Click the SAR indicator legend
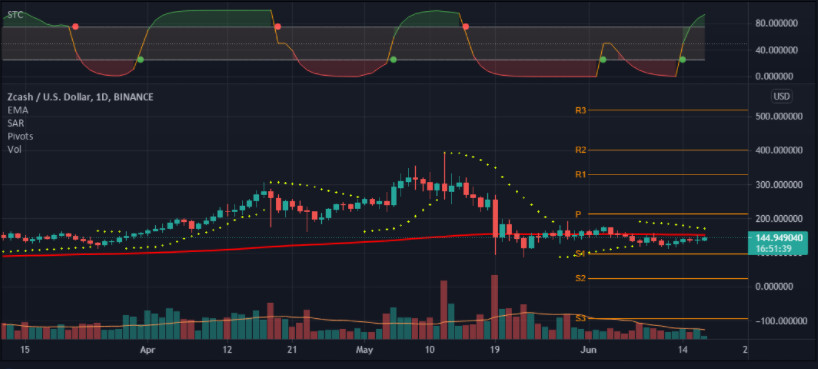Screen dimensions: 818x369 pyautogui.click(x=16, y=123)
